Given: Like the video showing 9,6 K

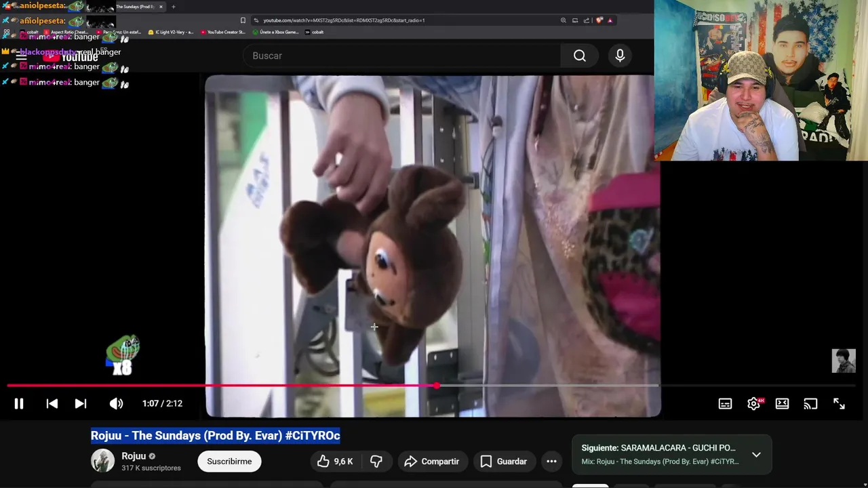Looking at the screenshot, I should click(335, 462).
